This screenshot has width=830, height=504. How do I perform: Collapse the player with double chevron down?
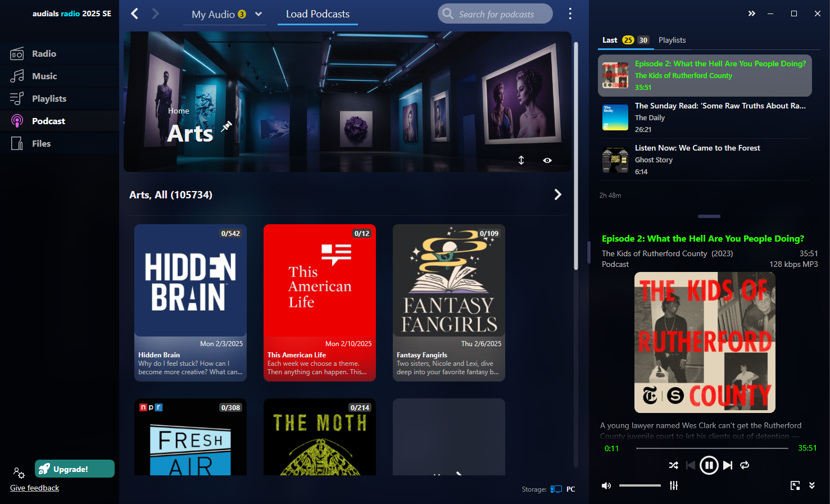click(812, 485)
